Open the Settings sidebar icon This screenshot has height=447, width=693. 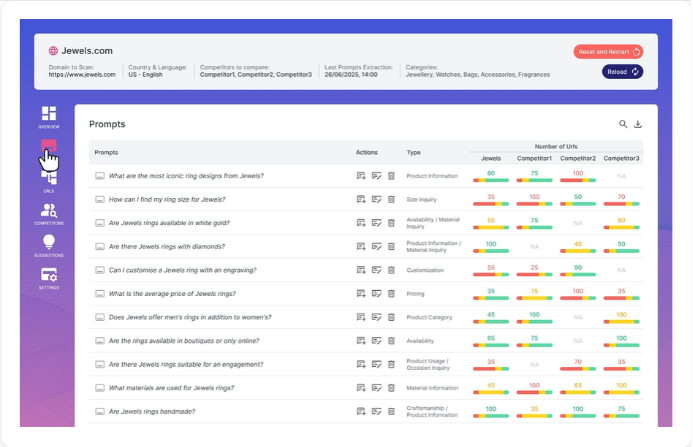coord(49,278)
